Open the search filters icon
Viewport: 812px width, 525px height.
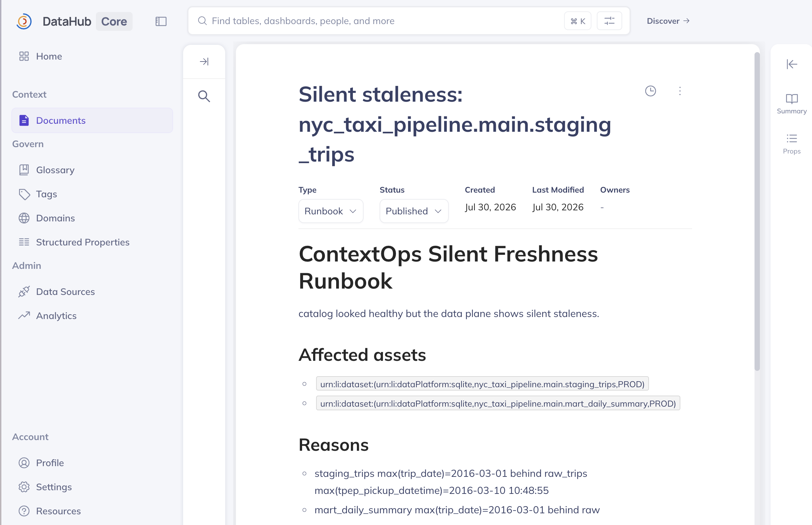click(610, 21)
